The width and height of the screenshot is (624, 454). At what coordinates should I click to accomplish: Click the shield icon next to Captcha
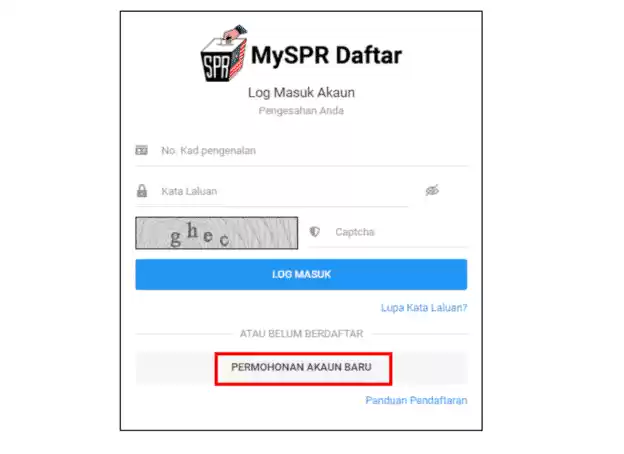pos(315,232)
